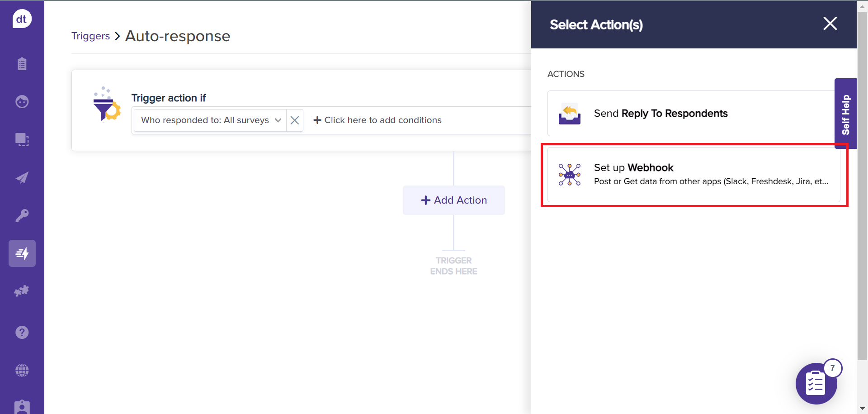Click the dt logo in sidebar
868x414 pixels.
tap(22, 19)
